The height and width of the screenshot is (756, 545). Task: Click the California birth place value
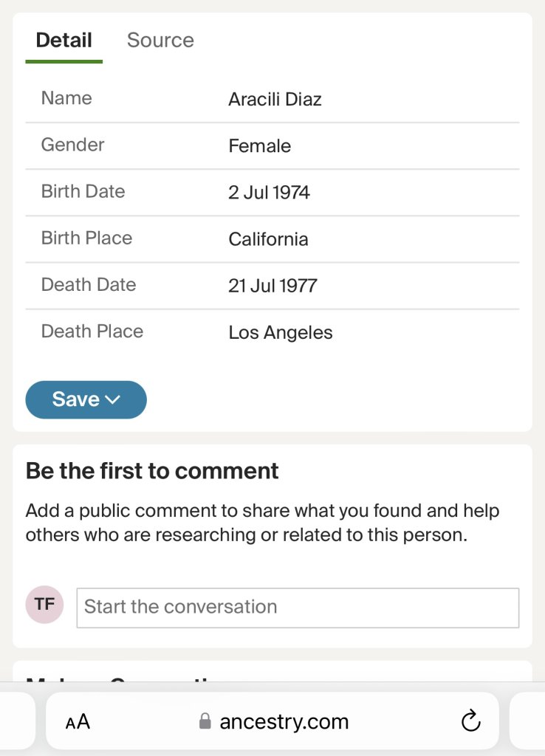(x=268, y=239)
